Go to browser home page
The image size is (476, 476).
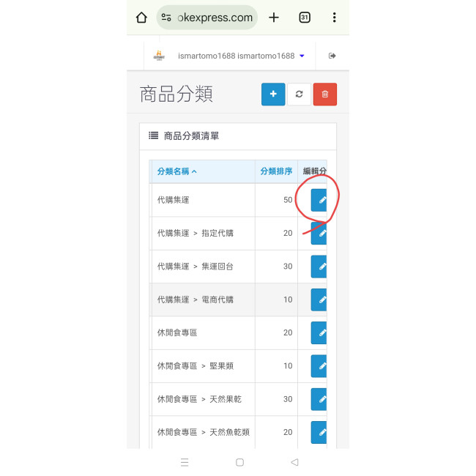142,18
